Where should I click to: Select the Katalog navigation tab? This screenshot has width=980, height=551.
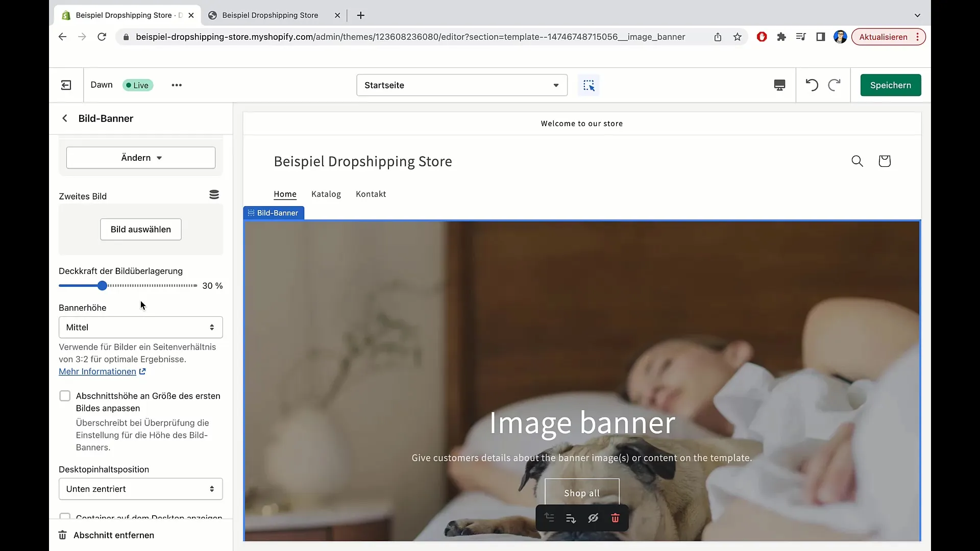coord(326,194)
